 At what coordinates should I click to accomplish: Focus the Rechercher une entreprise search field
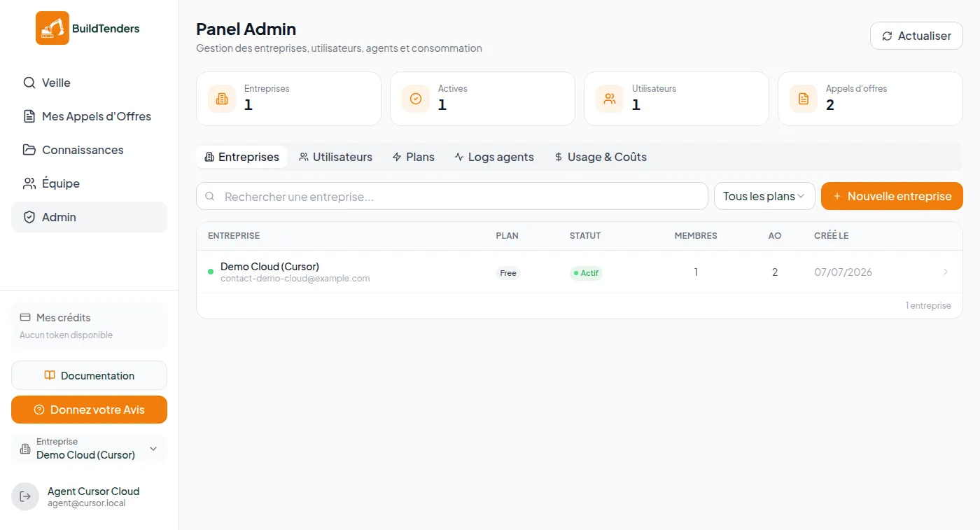pos(452,196)
